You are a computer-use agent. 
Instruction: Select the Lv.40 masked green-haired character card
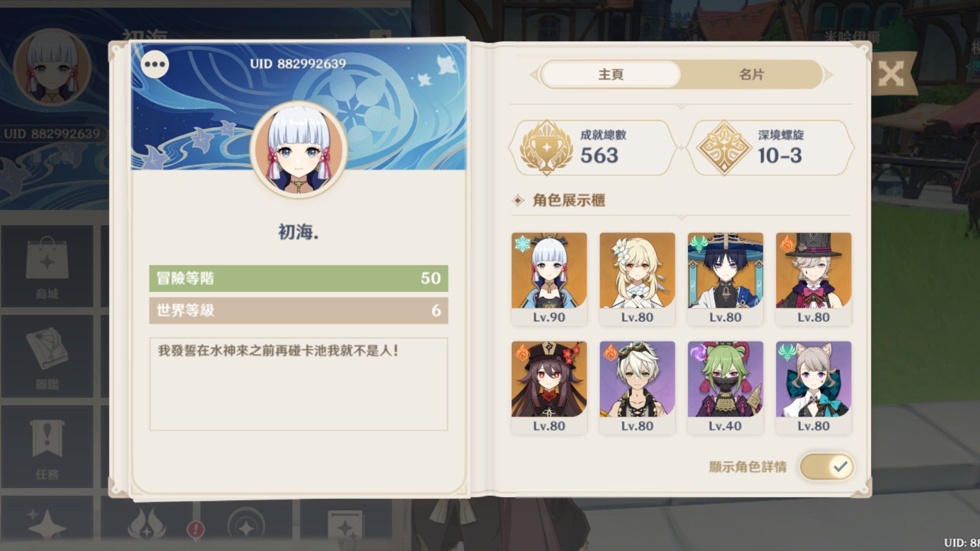pyautogui.click(x=725, y=387)
